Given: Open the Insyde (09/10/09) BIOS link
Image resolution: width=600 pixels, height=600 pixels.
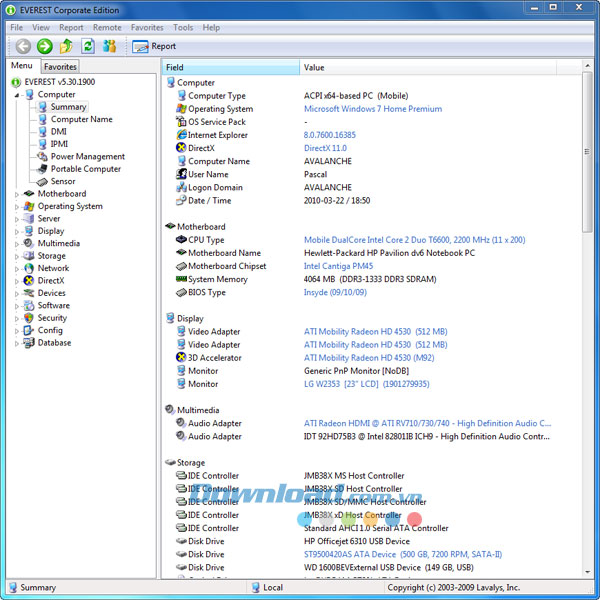Looking at the screenshot, I should [335, 292].
